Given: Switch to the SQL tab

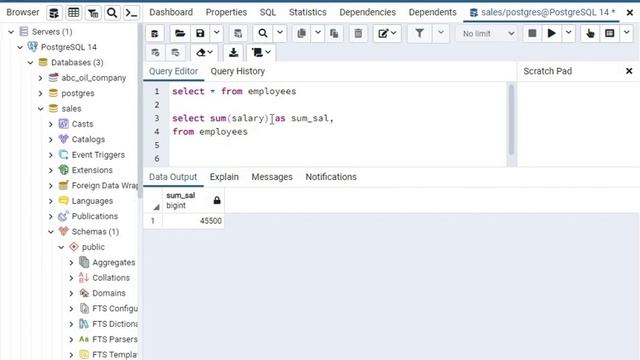Looking at the screenshot, I should (268, 12).
